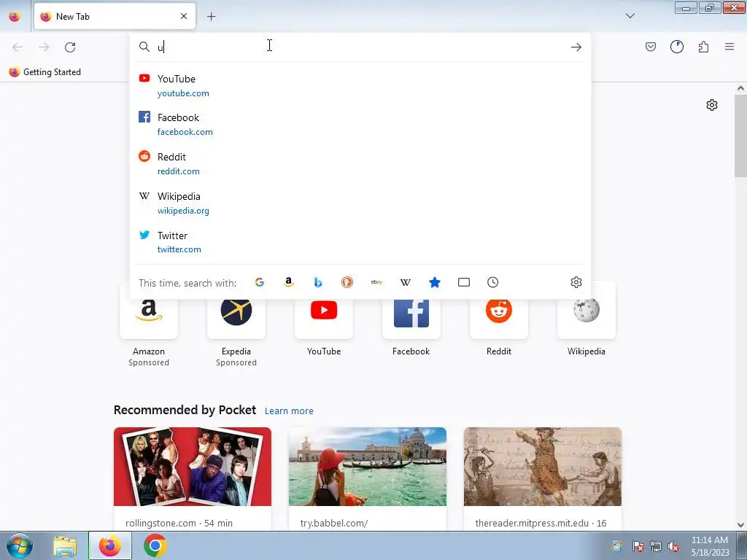Choose Facebook suggestion facebook.com
The width and height of the screenshot is (747, 560).
pos(360,124)
